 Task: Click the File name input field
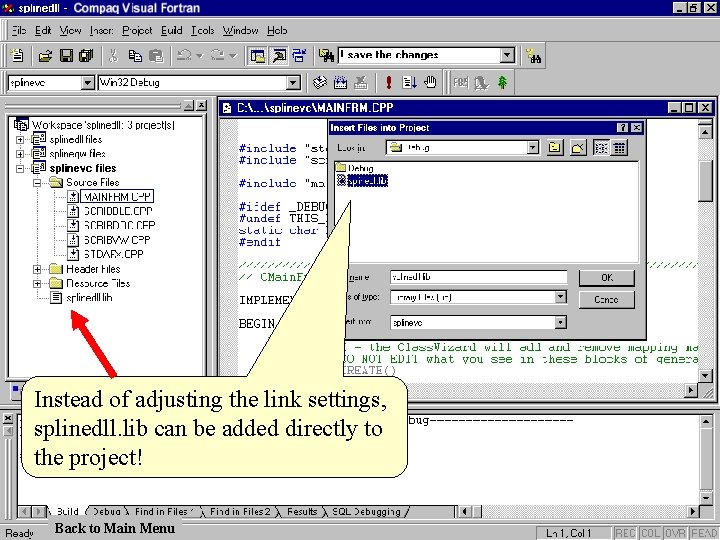(x=478, y=276)
